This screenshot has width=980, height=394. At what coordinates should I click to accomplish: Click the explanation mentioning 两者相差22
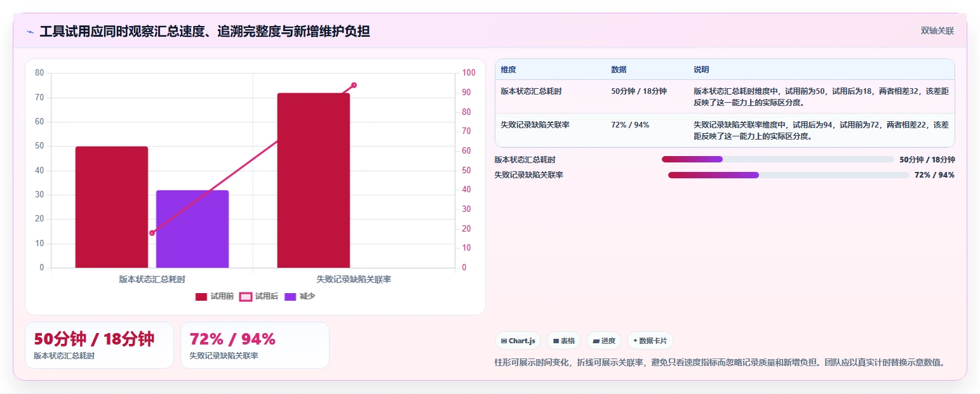click(x=821, y=131)
